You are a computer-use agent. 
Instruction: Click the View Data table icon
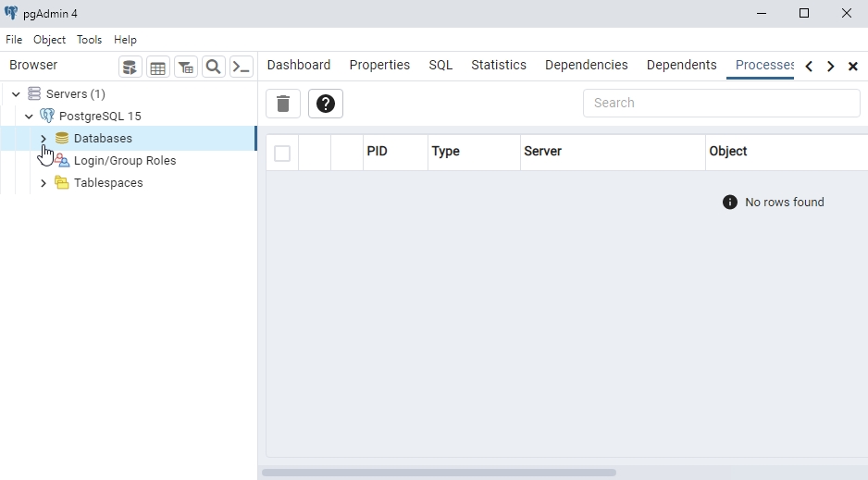[x=158, y=67]
